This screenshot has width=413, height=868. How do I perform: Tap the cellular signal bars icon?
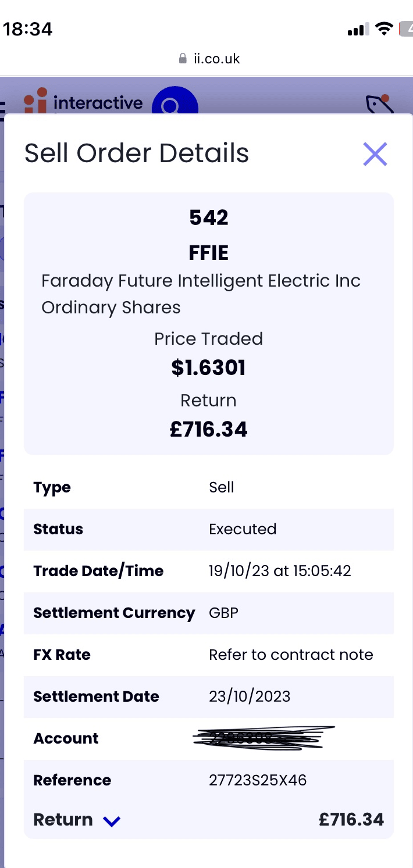tap(356, 30)
